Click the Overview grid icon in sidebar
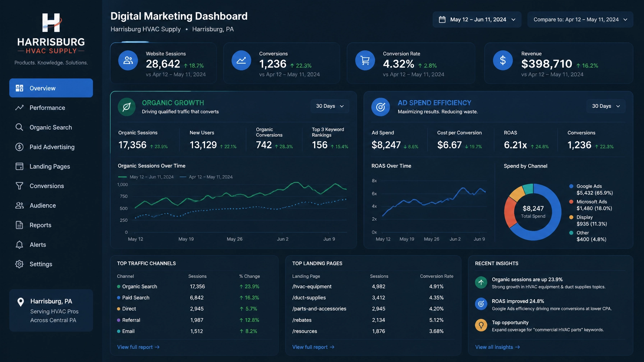 click(19, 88)
